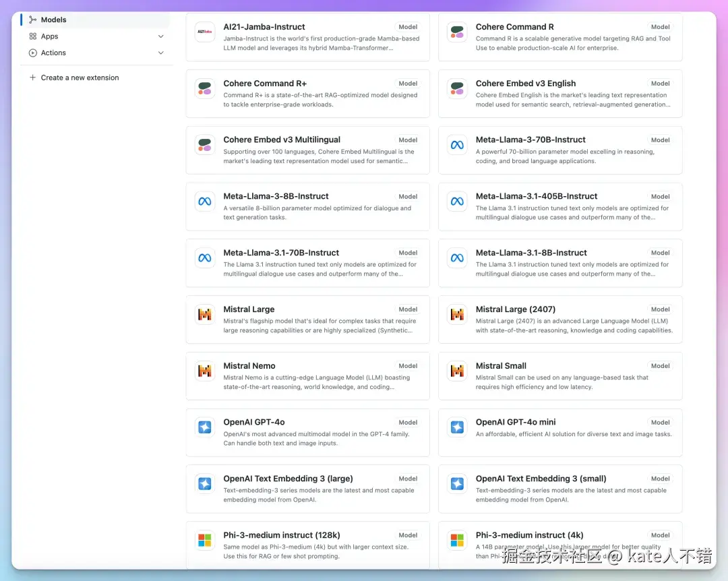Click Meta logo for Meta-Llama-3.1-8B-Instruct
The width and height of the screenshot is (728, 581).
coord(457,257)
